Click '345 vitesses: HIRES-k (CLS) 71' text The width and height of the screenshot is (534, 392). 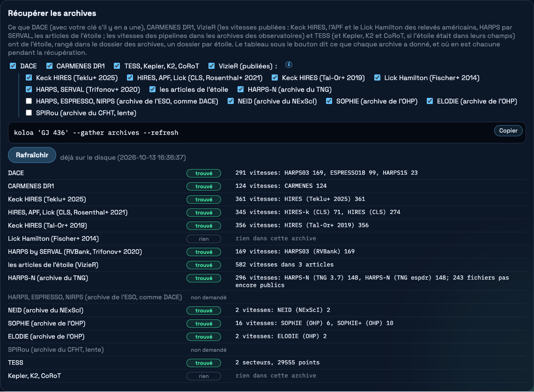[318, 212]
